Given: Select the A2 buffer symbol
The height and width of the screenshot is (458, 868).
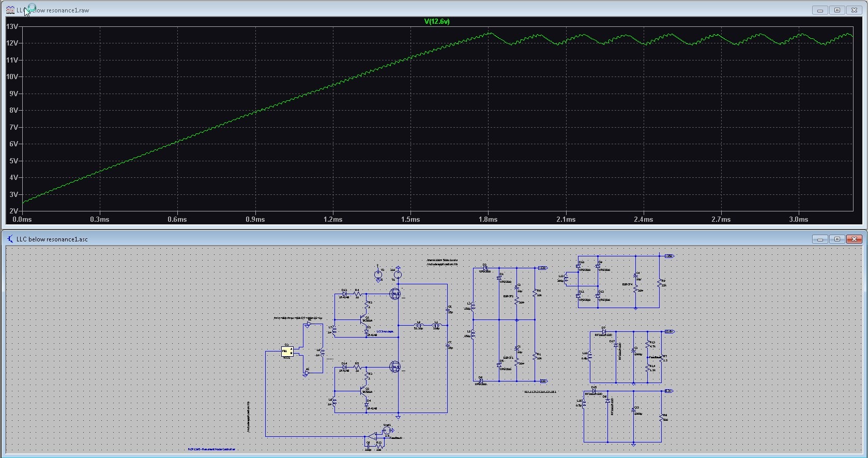Looking at the screenshot, I should pos(306,373).
